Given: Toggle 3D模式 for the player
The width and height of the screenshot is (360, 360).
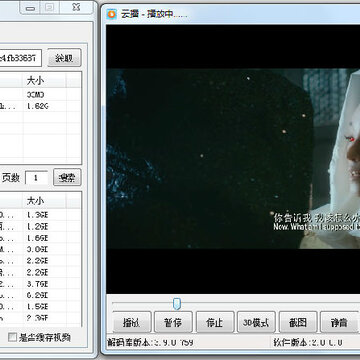Looking at the screenshot, I should 256,322.
